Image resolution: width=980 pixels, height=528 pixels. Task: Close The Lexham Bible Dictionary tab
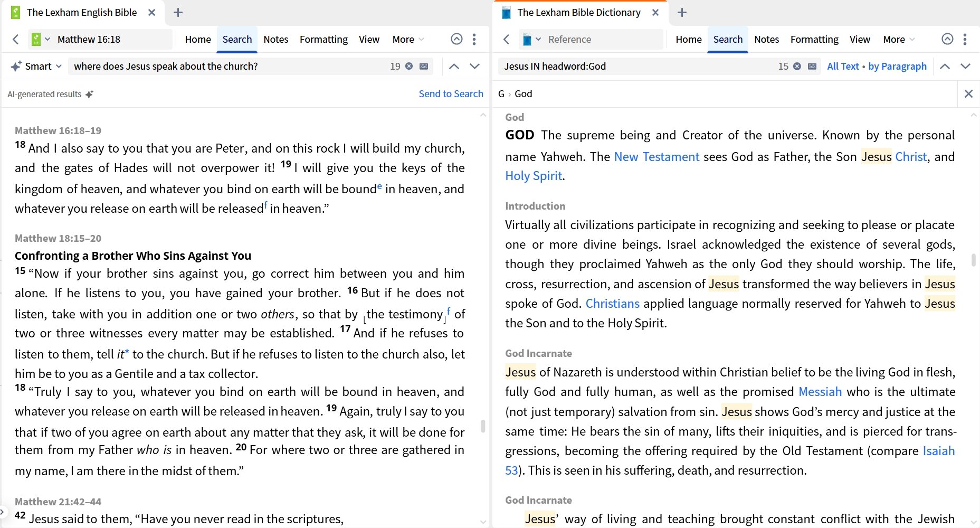[x=655, y=12]
